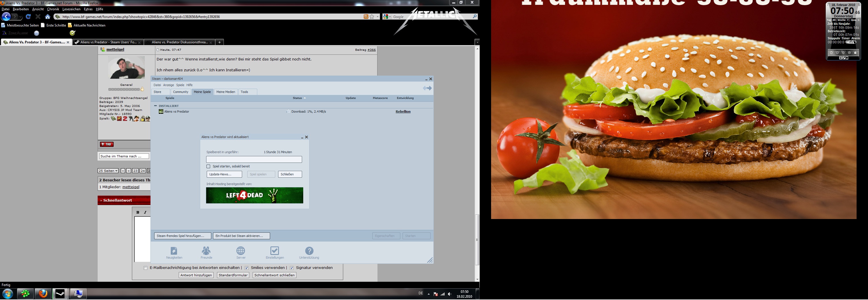
Task: Open Firefox history arrow dropdown beside forward
Action: click(21, 17)
